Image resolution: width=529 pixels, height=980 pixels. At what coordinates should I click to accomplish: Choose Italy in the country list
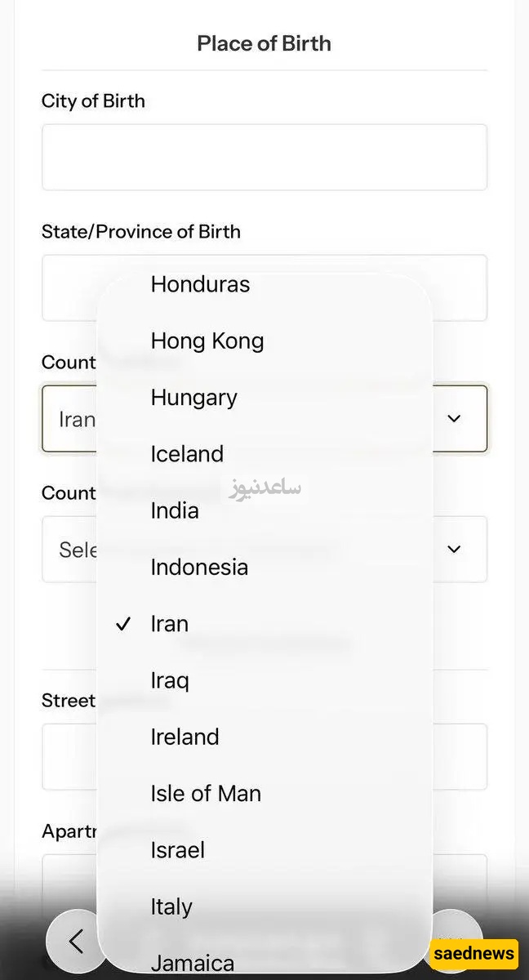(x=171, y=906)
